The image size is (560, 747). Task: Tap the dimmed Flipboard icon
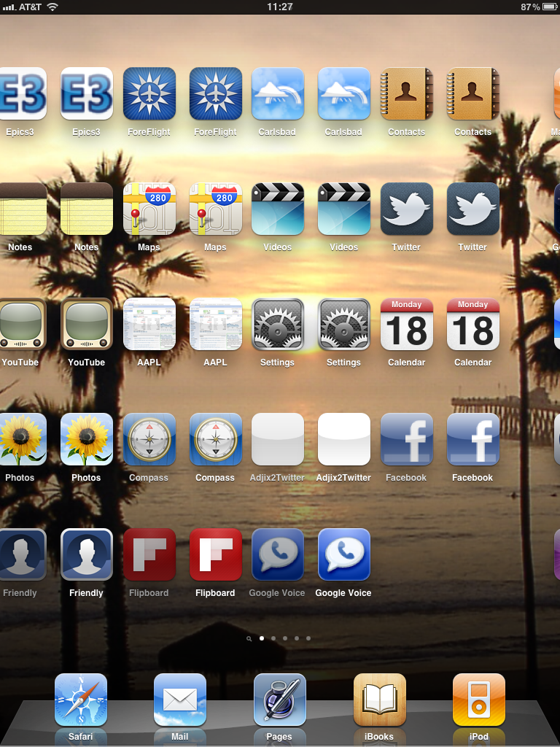[x=149, y=554]
